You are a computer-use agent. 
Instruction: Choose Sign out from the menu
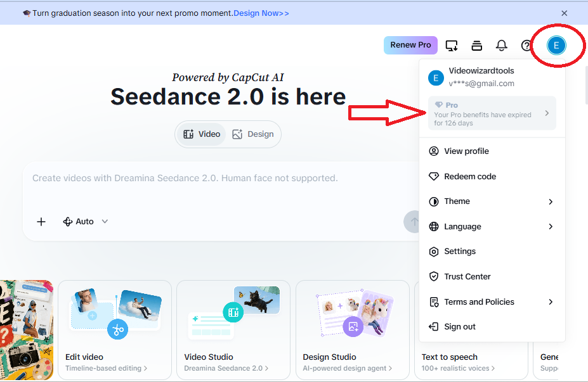pyautogui.click(x=492, y=327)
